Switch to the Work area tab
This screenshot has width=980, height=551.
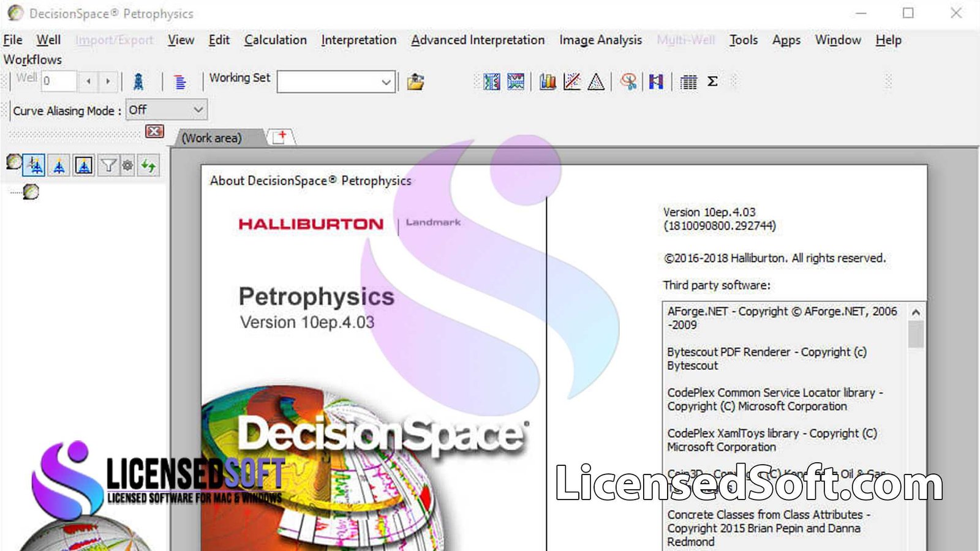coord(211,138)
